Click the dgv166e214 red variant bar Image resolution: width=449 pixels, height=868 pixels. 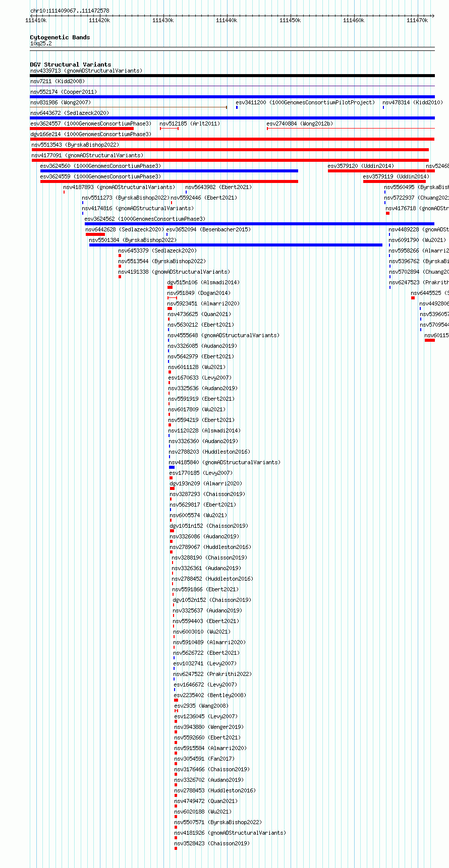pos(232,139)
